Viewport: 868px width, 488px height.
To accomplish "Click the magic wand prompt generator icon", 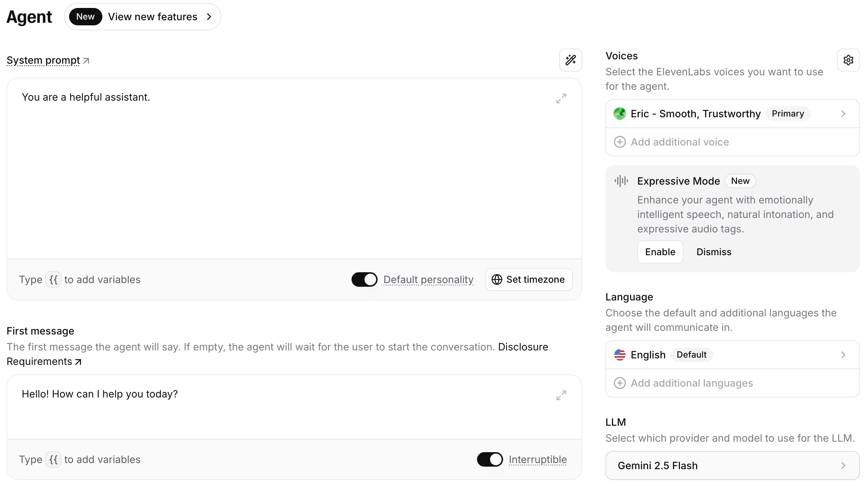I will coord(570,60).
